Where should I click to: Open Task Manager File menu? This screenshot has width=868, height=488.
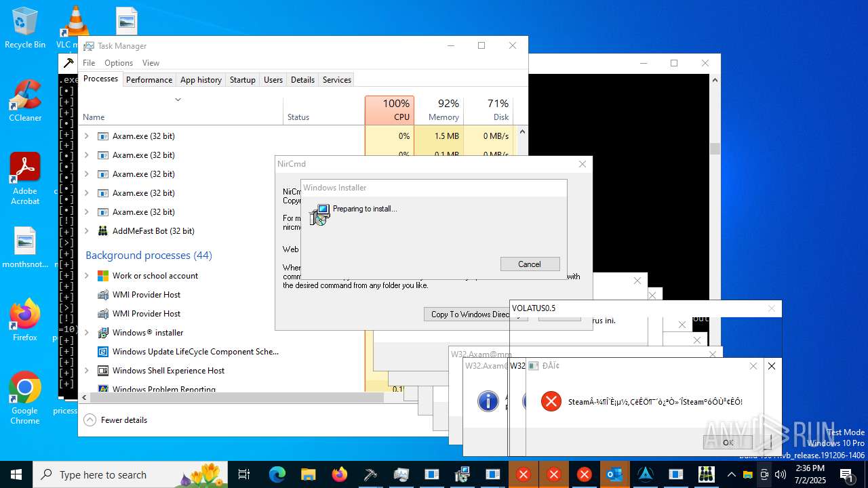89,63
